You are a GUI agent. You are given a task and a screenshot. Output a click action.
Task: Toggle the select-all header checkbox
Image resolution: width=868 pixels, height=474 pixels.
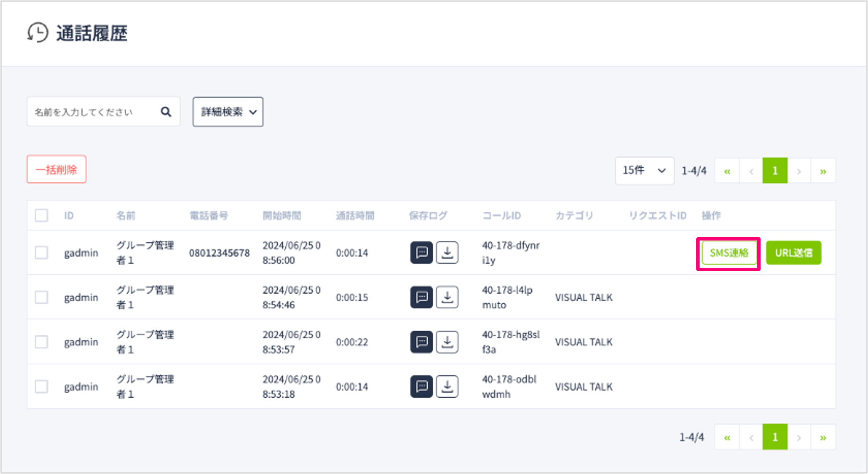pyautogui.click(x=42, y=216)
